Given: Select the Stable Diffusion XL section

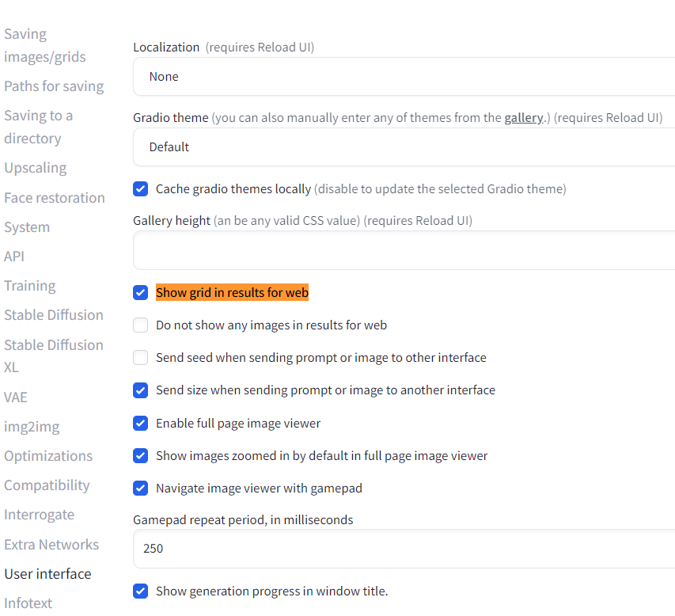Looking at the screenshot, I should click(53, 356).
